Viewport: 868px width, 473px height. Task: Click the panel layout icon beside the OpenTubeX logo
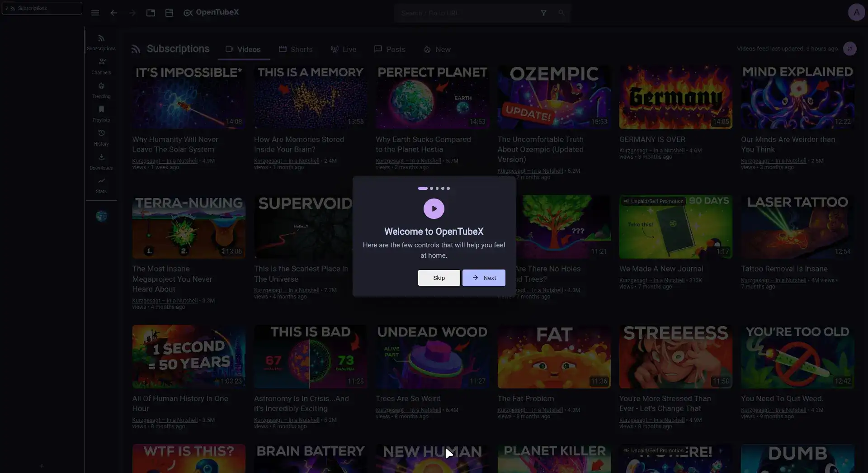click(169, 13)
